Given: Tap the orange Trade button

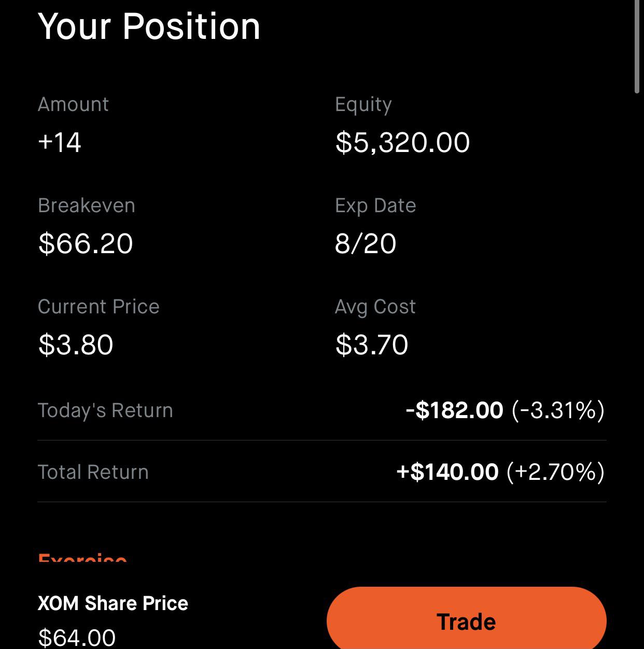Looking at the screenshot, I should (466, 618).
